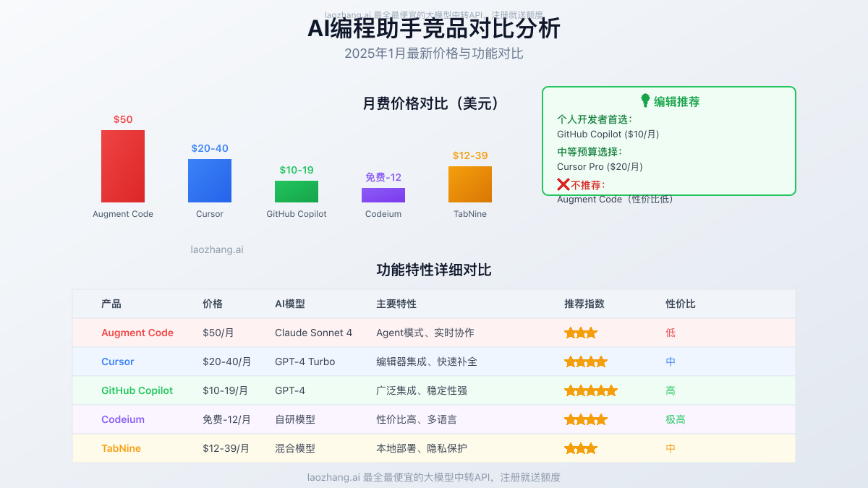Click the red Augment Code name in the table

(137, 333)
